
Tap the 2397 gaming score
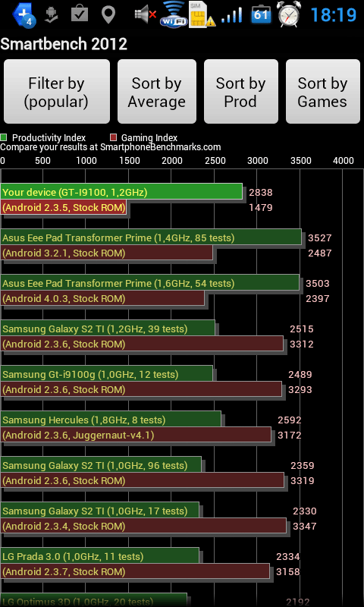[318, 298]
